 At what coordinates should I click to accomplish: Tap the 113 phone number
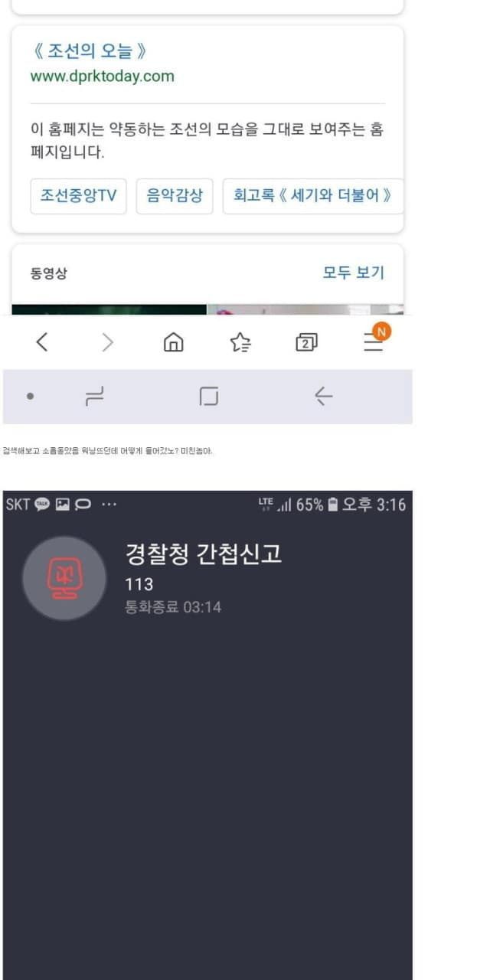pyautogui.click(x=139, y=585)
